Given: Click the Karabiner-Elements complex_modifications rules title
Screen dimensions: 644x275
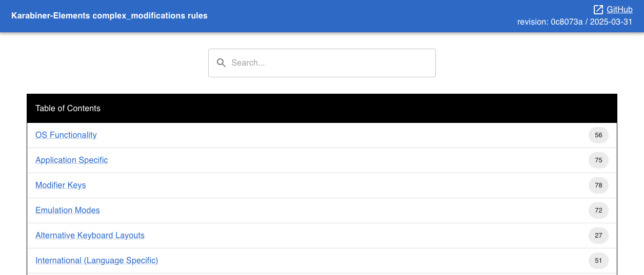Looking at the screenshot, I should click(109, 16).
